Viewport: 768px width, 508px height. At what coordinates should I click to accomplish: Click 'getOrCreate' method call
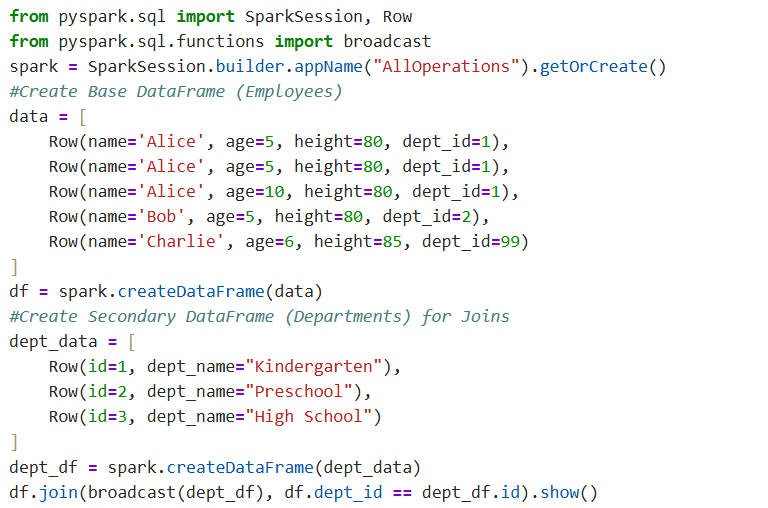(593, 67)
